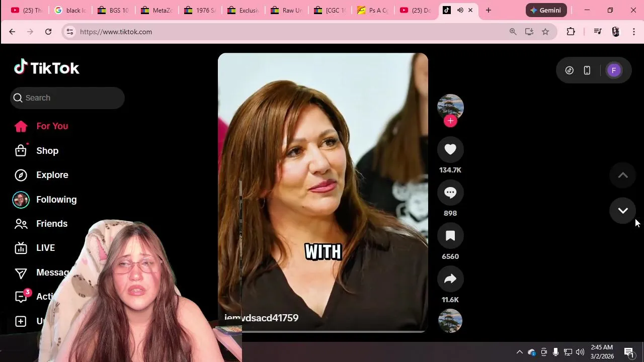Open the volume control in tray

[580, 352]
